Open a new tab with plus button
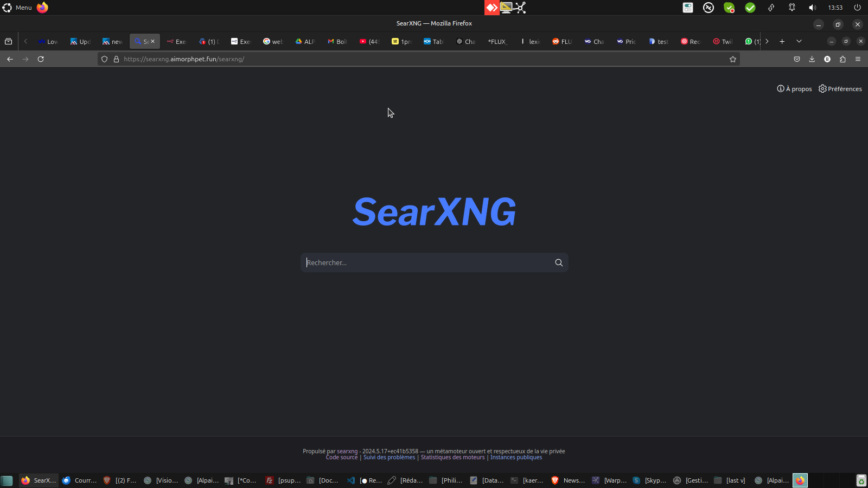 click(782, 41)
